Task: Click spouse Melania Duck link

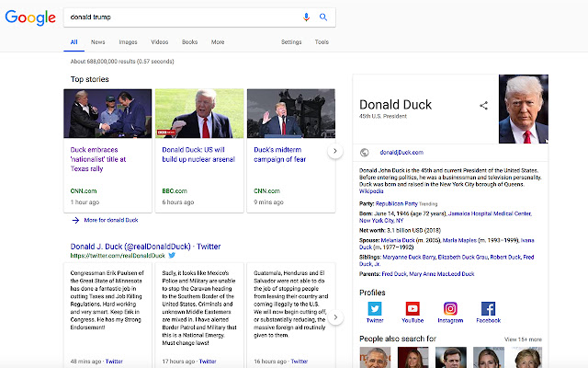Action: pyautogui.click(x=398, y=240)
